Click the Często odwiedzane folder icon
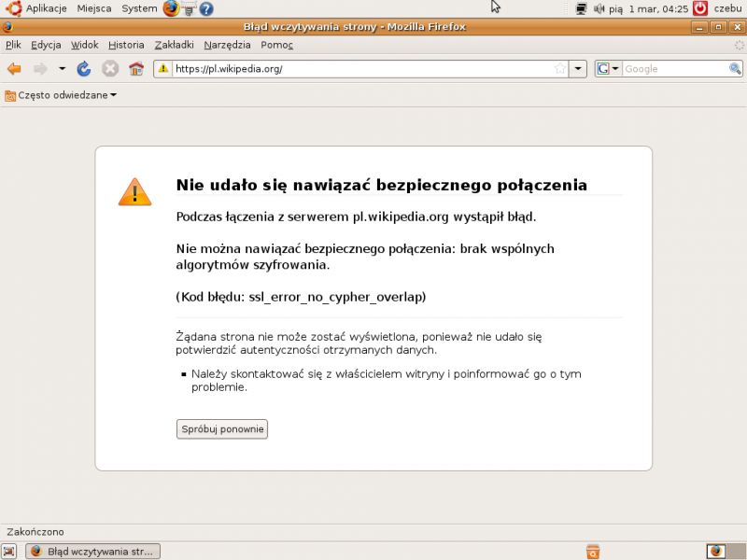Screen dimensions: 747x560 point(10,96)
